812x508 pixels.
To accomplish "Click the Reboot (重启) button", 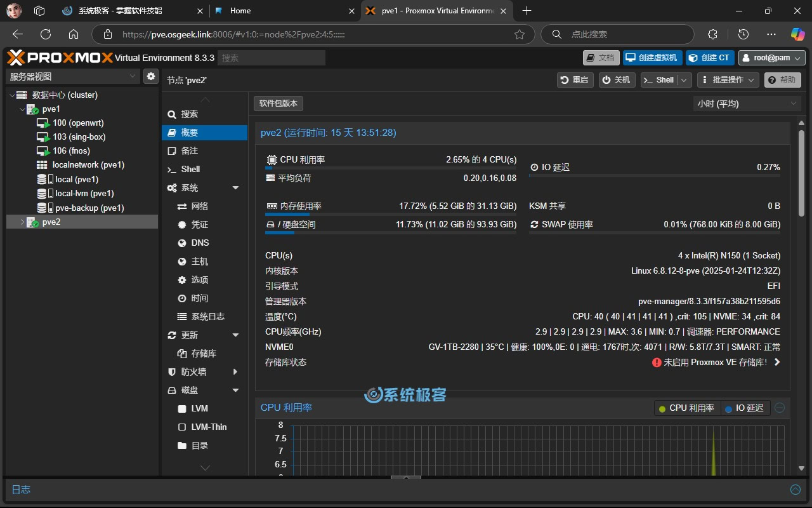I will [575, 80].
